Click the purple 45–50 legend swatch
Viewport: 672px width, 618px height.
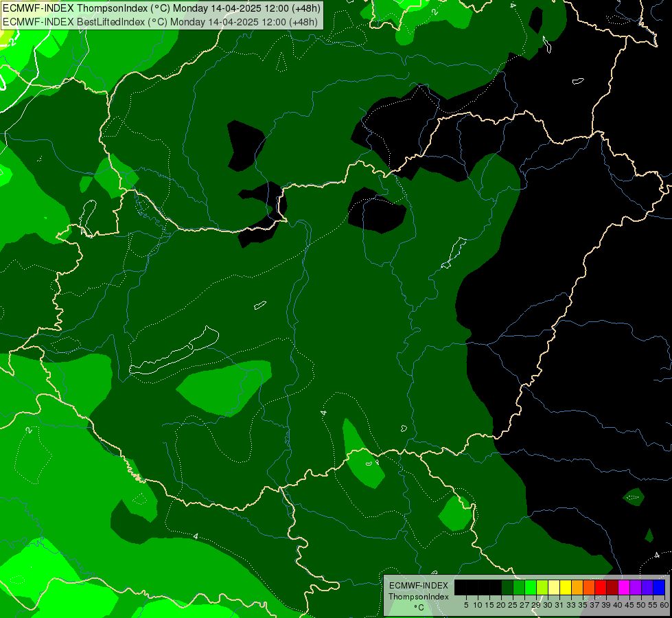(x=636, y=587)
